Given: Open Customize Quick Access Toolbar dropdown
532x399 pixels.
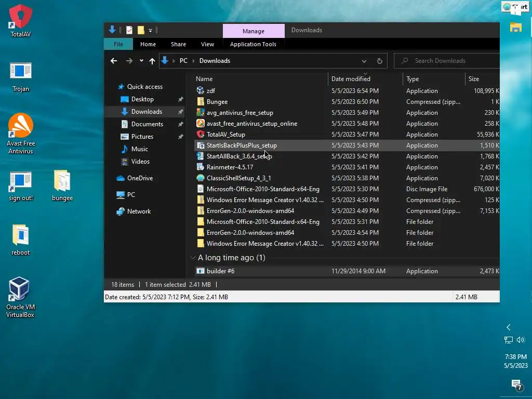Looking at the screenshot, I should [x=150, y=31].
